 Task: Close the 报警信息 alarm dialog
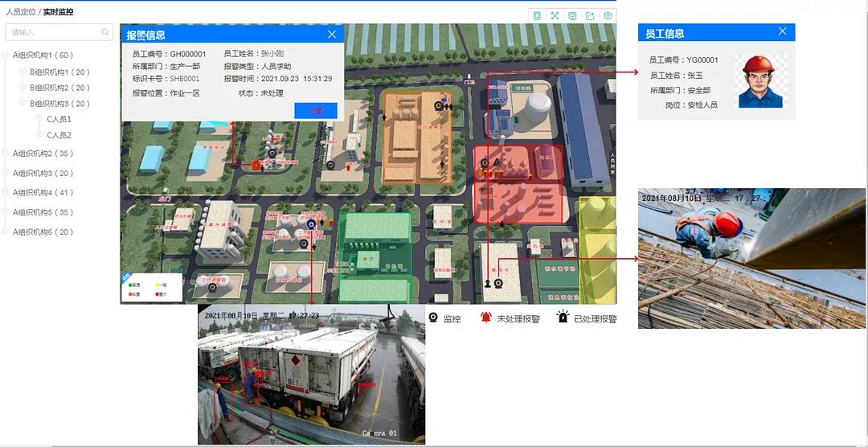tap(332, 35)
